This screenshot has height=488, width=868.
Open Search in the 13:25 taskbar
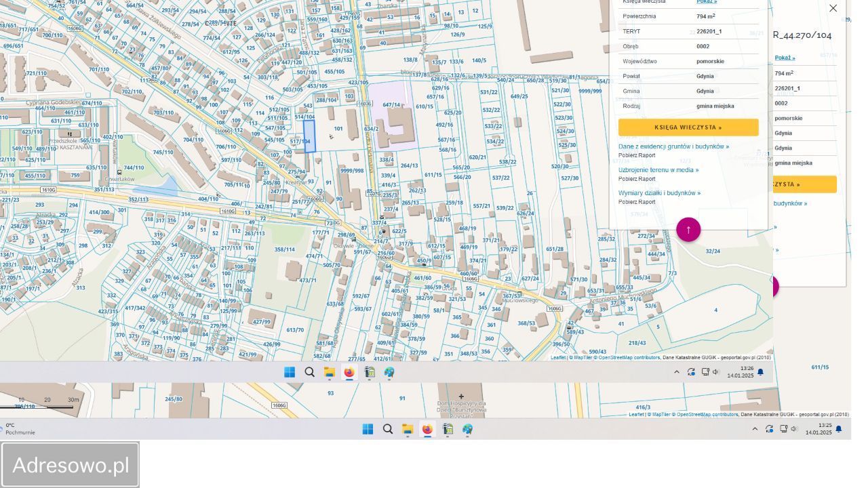click(x=388, y=429)
